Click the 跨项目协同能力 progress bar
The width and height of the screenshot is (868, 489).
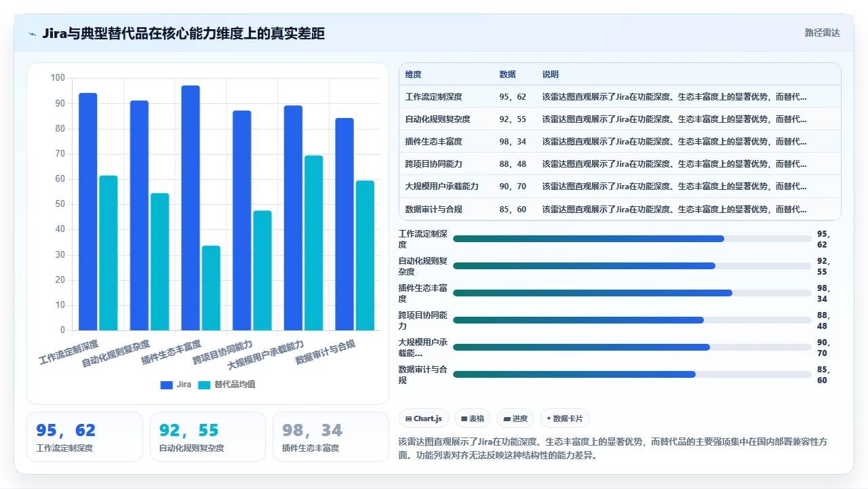[x=632, y=320]
